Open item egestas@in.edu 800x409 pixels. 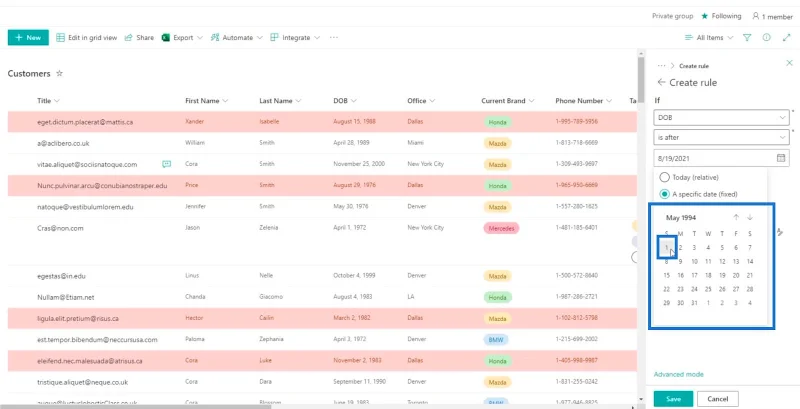tap(61, 276)
